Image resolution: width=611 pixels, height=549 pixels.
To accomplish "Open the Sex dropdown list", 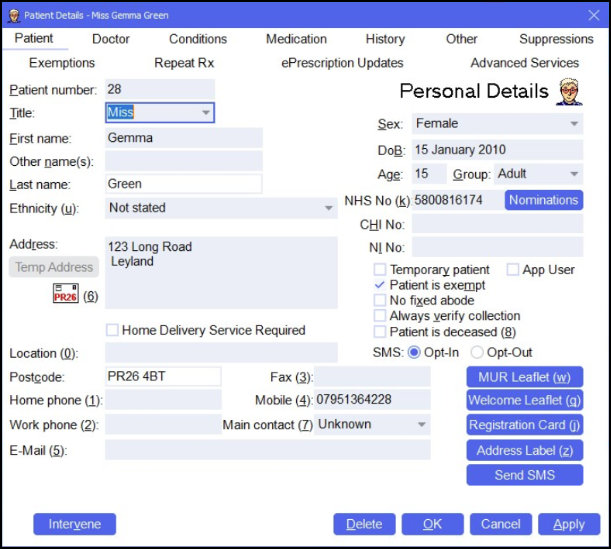I will coord(574,124).
